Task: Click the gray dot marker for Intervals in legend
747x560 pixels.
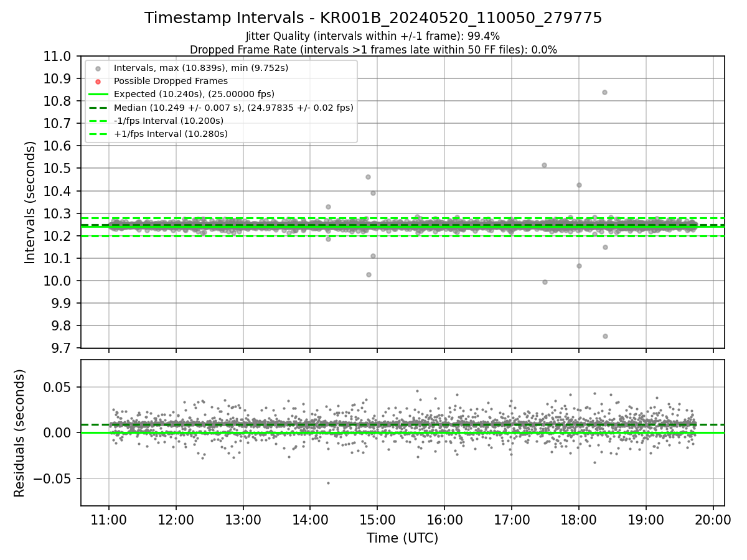Action: click(98, 68)
